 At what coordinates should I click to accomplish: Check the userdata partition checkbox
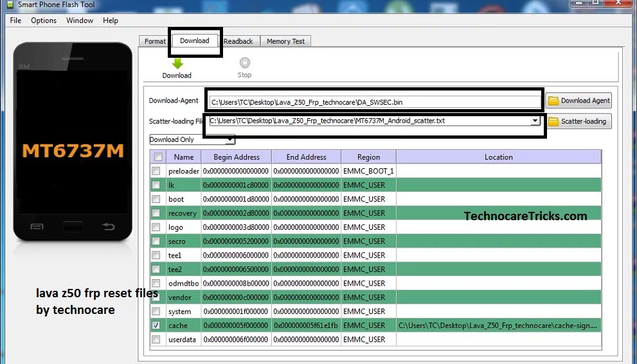pos(156,339)
